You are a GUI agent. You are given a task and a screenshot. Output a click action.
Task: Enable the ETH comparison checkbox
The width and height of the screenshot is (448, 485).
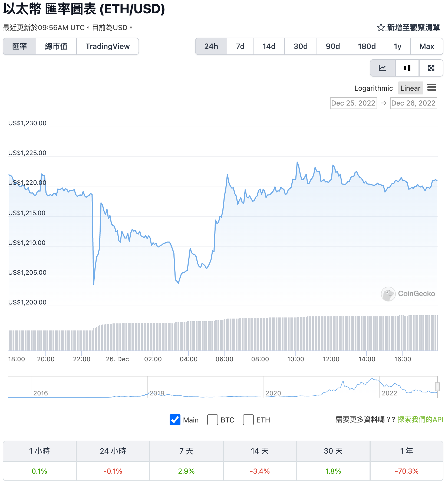pos(248,420)
